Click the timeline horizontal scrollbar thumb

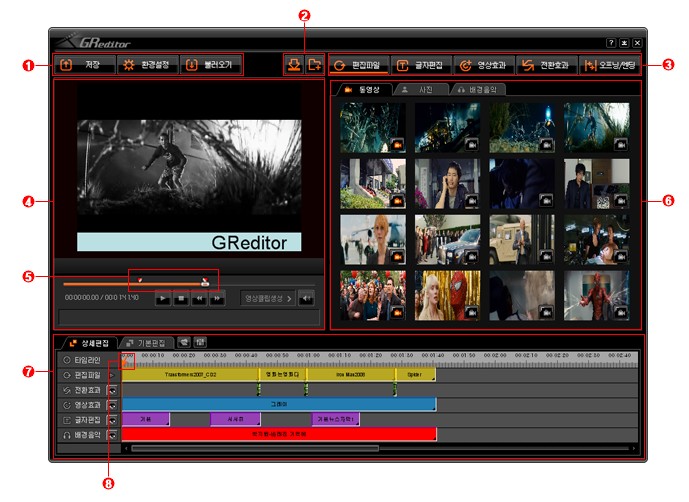255,449
